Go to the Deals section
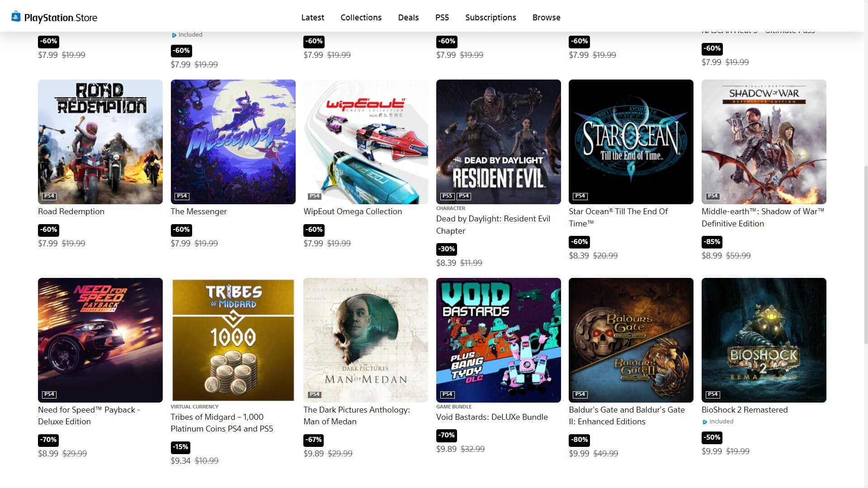Viewport: 868px width, 488px height. pyautogui.click(x=408, y=17)
